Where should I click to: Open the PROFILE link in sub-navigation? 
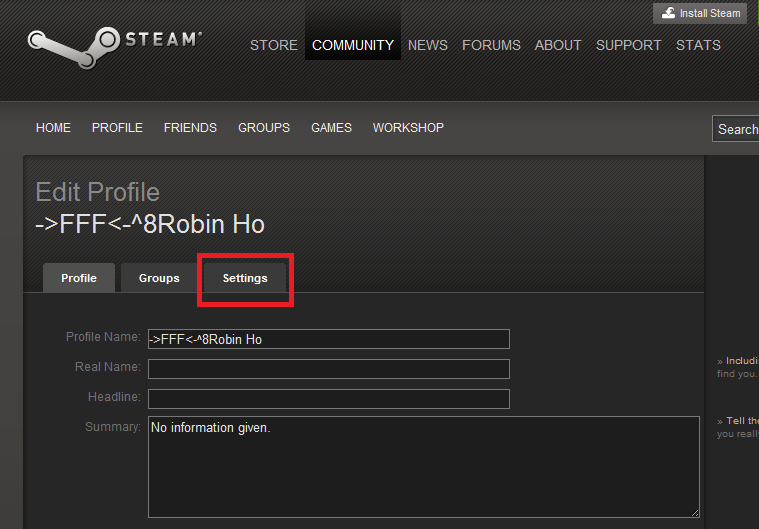[117, 128]
